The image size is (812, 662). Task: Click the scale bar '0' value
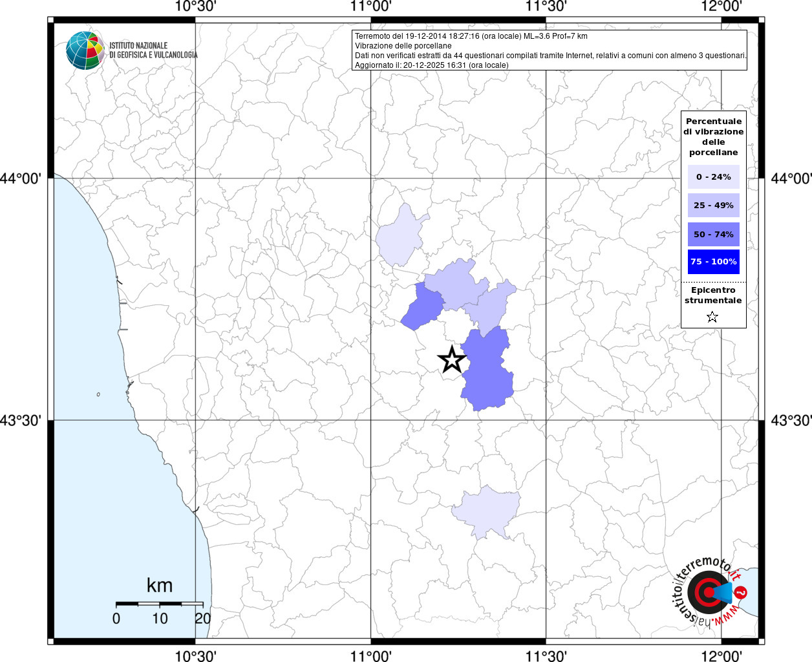[116, 618]
